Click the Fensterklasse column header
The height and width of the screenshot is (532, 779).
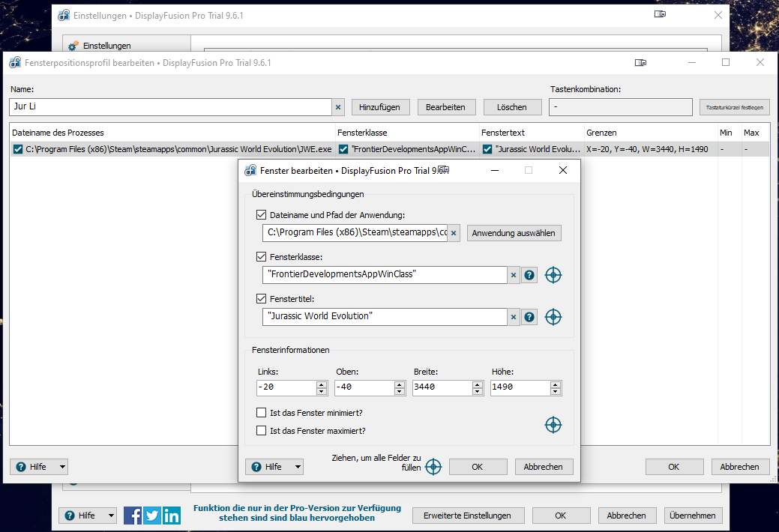coord(407,133)
